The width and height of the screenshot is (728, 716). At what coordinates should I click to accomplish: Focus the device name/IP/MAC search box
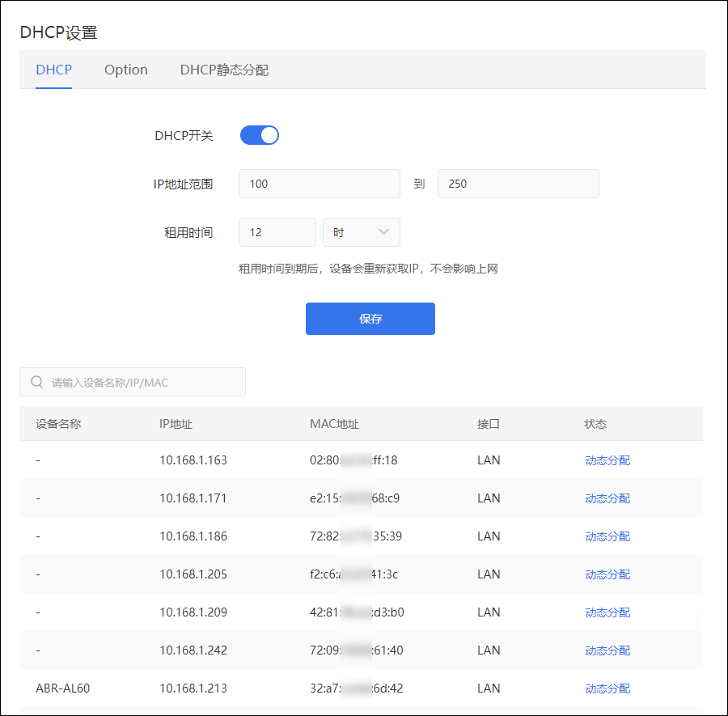(142, 382)
